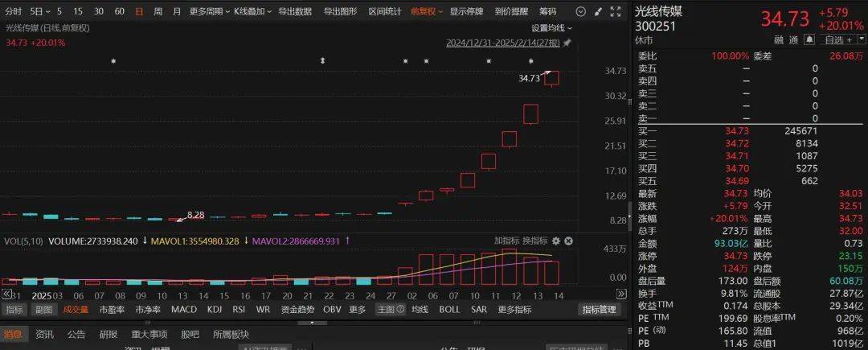Switch to 月 monthly K-line
Screen dimensions: 868x350
[177, 11]
